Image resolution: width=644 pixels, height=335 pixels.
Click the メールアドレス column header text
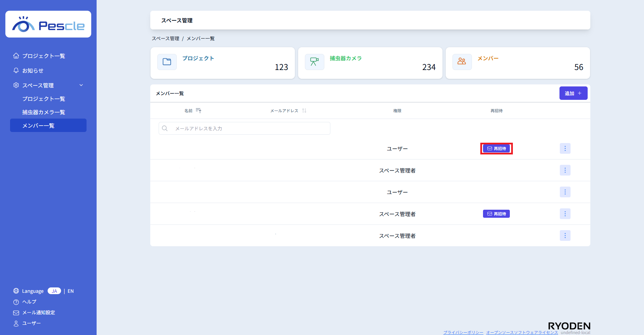284,111
